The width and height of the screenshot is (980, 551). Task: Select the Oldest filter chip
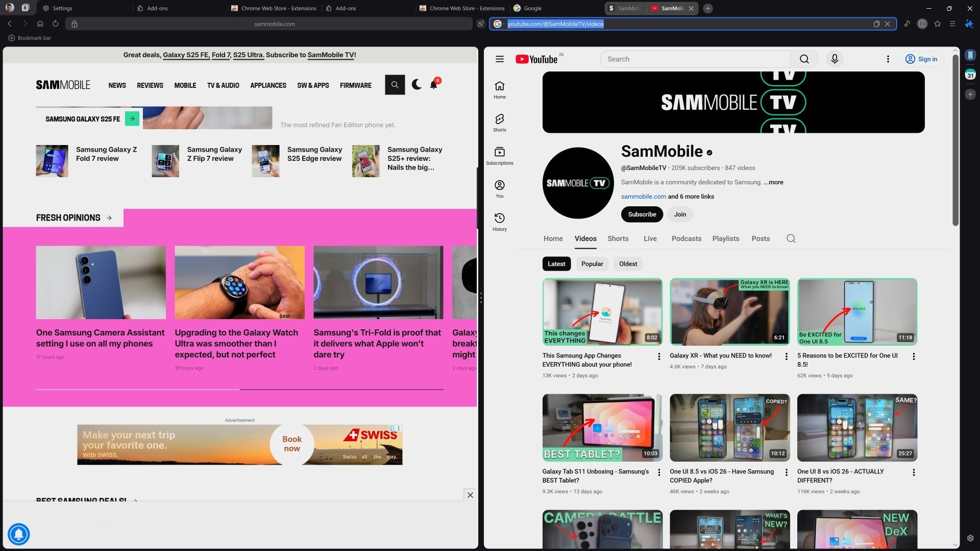pos(628,263)
